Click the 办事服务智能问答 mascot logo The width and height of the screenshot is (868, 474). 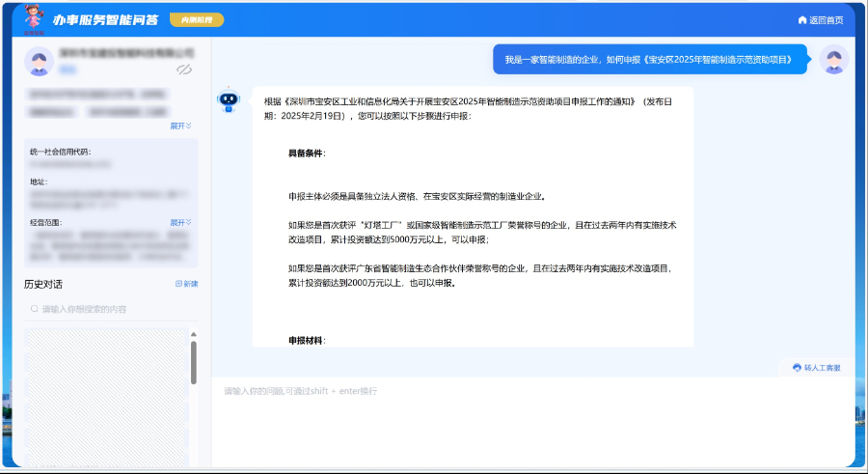[x=34, y=18]
